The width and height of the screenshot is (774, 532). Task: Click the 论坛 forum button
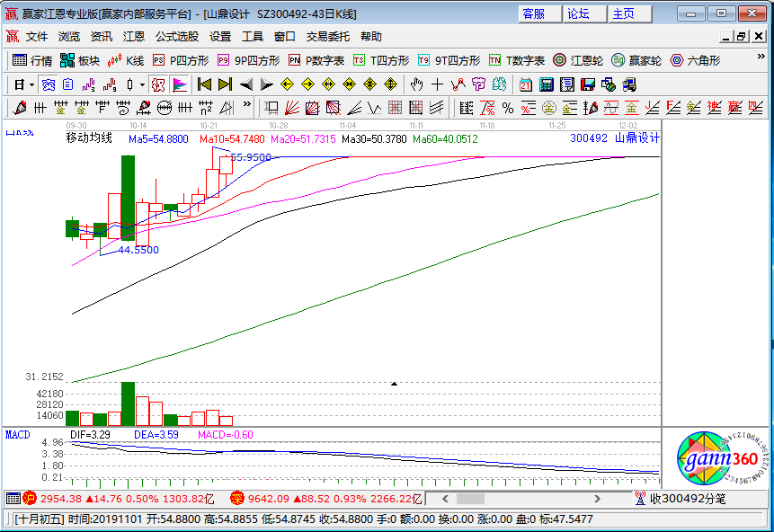585,13
